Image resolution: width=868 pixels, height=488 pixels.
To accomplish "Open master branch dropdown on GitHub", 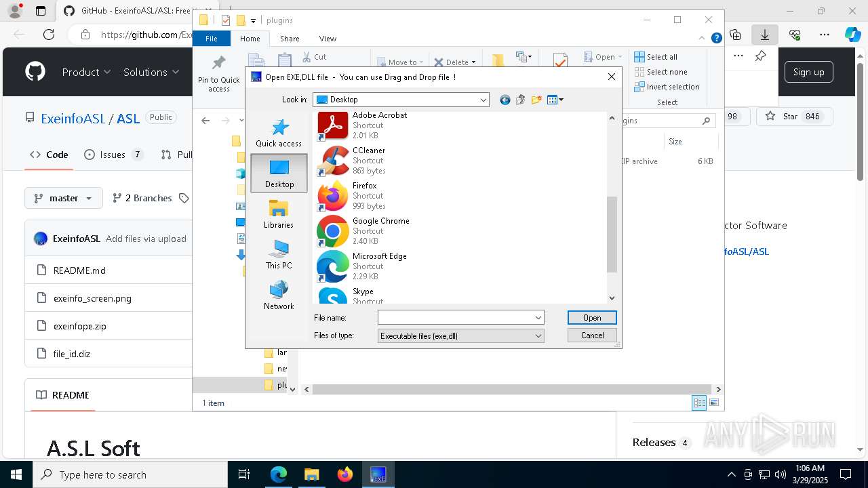I will click(64, 198).
